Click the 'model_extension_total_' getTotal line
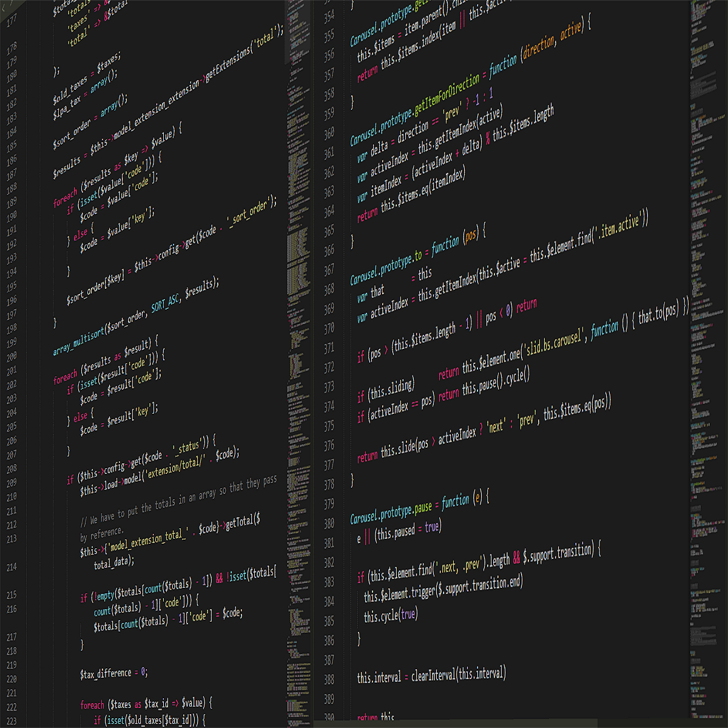728x728 pixels. [x=170, y=535]
